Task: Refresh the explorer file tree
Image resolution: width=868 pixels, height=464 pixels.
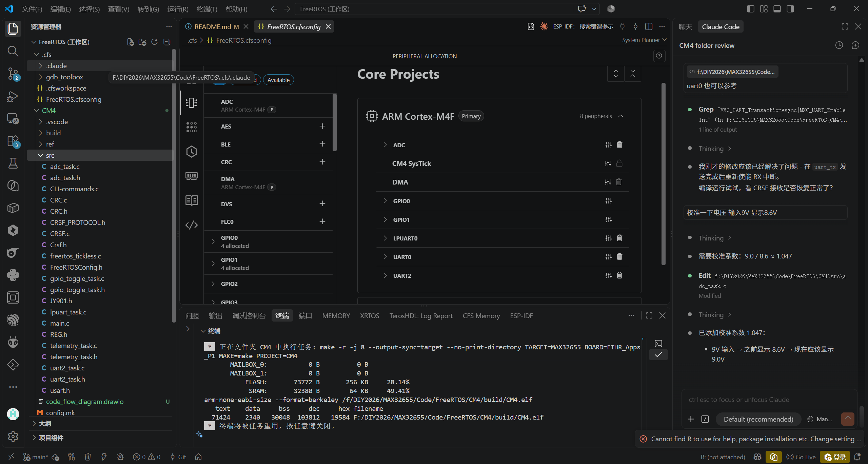Action: (155, 42)
